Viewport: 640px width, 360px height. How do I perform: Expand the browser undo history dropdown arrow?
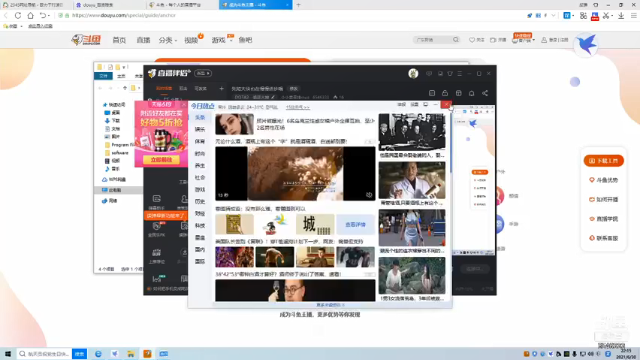click(x=49, y=16)
